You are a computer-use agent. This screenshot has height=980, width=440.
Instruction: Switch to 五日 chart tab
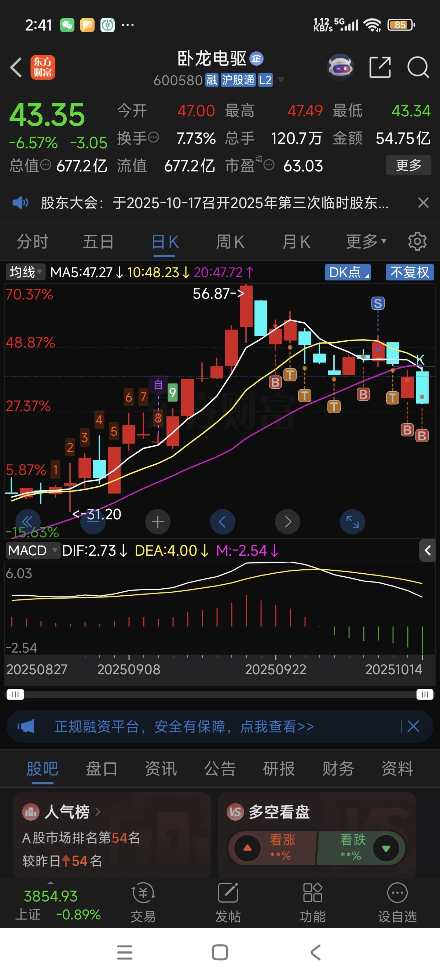pos(98,242)
